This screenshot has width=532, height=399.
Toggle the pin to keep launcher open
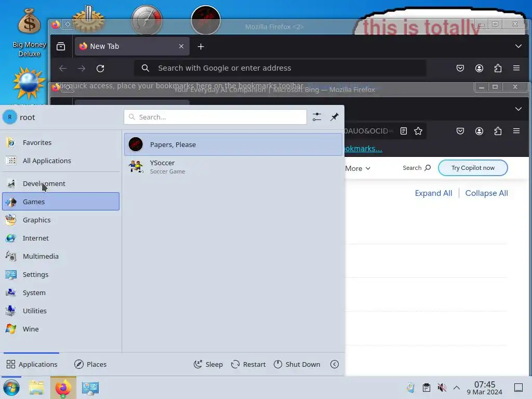[335, 117]
